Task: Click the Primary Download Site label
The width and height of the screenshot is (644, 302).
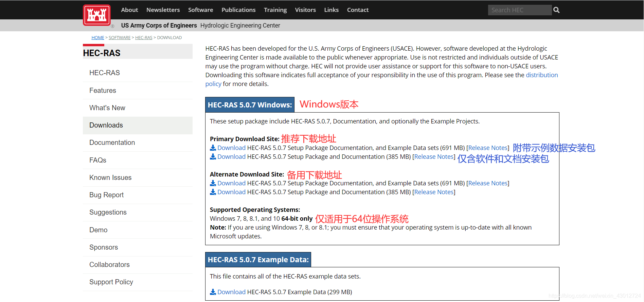Action: pos(245,139)
